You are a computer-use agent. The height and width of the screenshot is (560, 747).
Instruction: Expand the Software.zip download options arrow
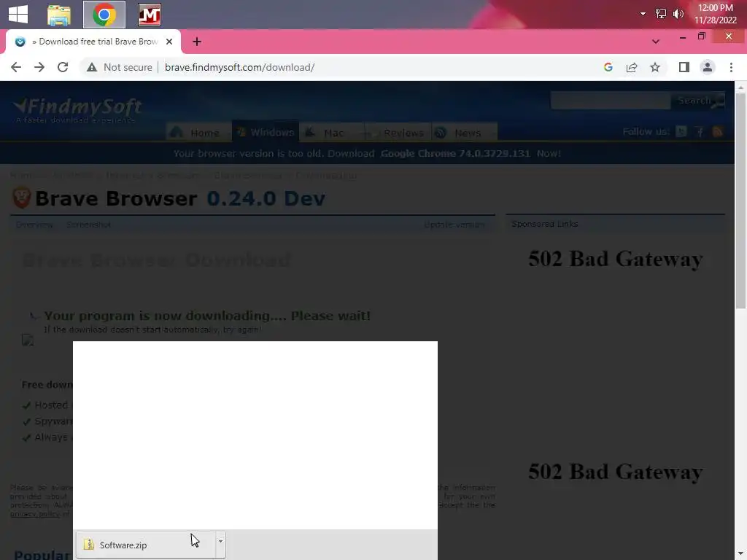click(220, 545)
